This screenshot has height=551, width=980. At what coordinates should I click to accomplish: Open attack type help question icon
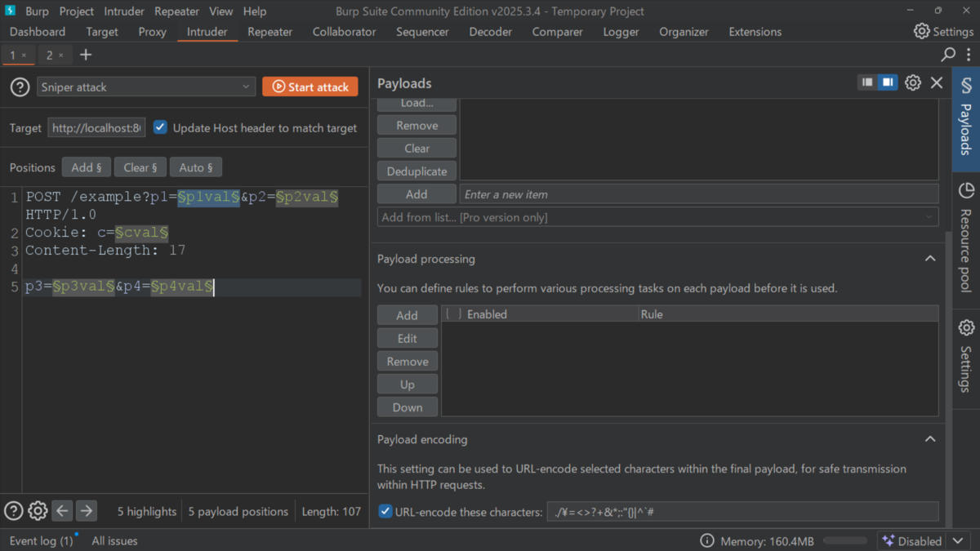coord(20,87)
